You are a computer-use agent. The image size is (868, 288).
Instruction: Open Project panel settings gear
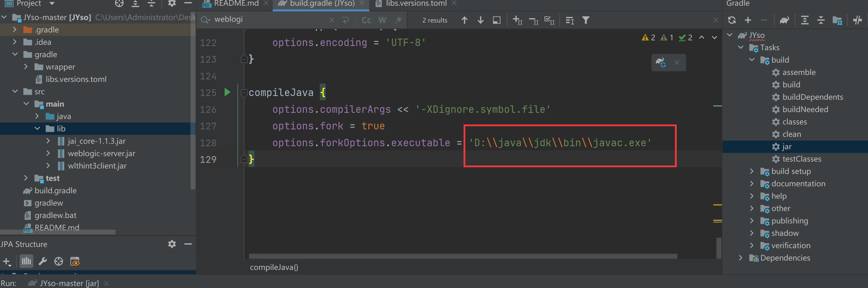coord(172,3)
